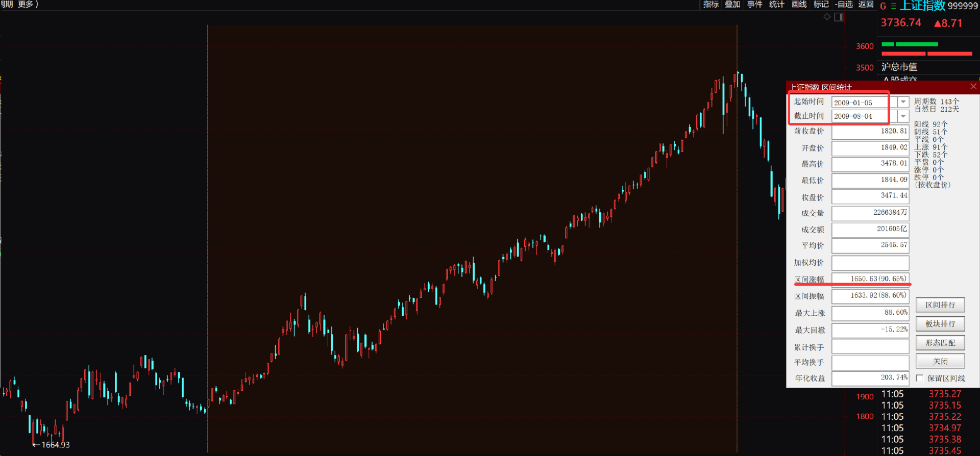Click the 最大回撤 field -15.22%
The width and height of the screenshot is (980, 456).
tap(870, 330)
